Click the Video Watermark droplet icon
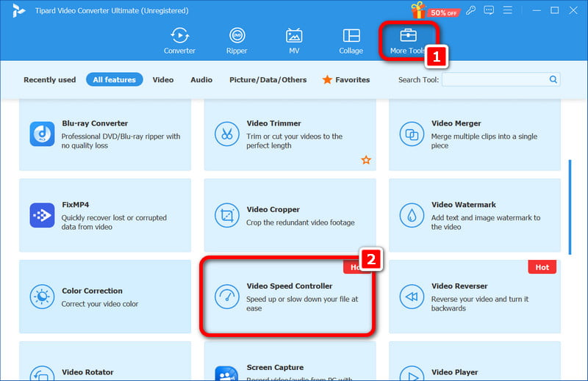 point(412,215)
